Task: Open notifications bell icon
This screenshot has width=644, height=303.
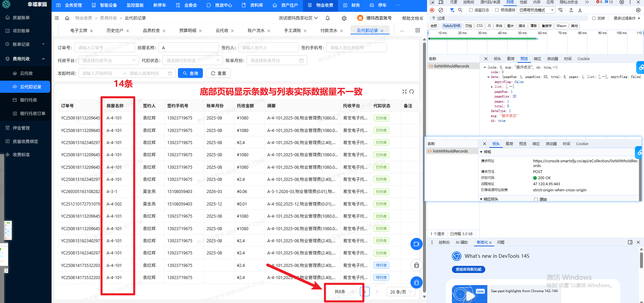Action: 328,18
